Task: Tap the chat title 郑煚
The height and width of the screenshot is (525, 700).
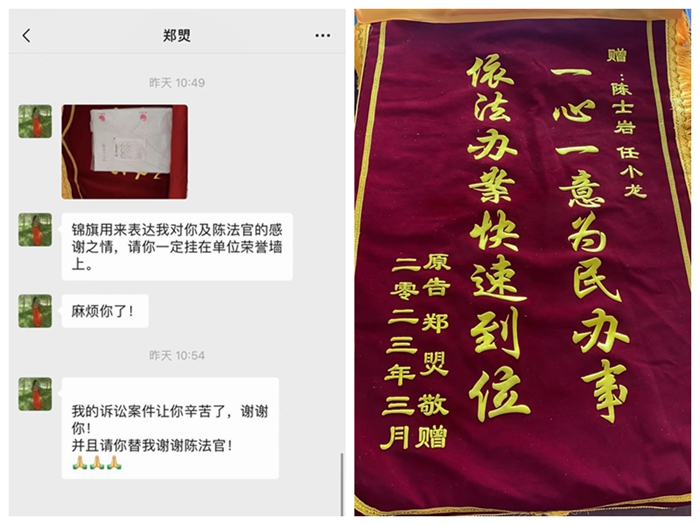Action: click(x=177, y=35)
